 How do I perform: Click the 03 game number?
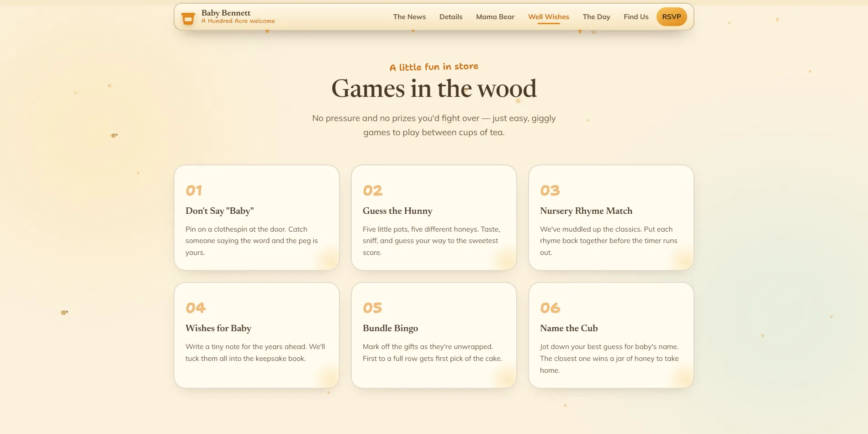(550, 191)
